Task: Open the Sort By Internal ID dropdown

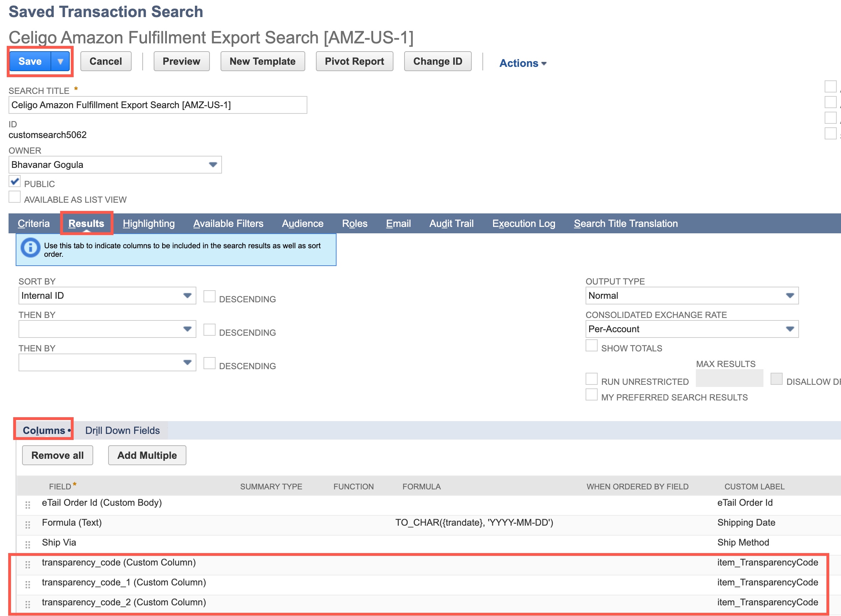Action: click(x=107, y=295)
